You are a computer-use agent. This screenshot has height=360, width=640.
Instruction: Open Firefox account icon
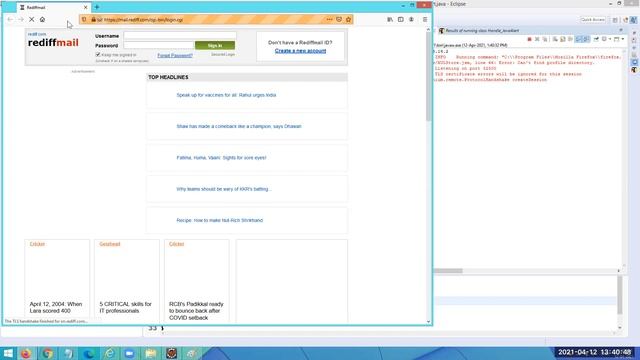411,20
